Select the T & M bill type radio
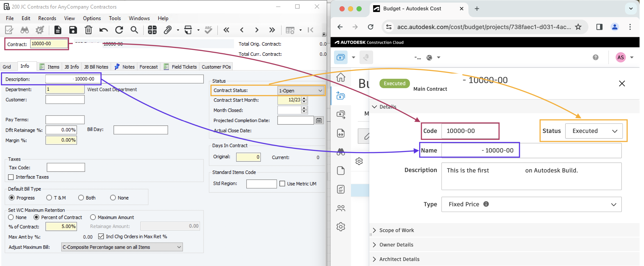The height and width of the screenshot is (266, 644). click(49, 198)
